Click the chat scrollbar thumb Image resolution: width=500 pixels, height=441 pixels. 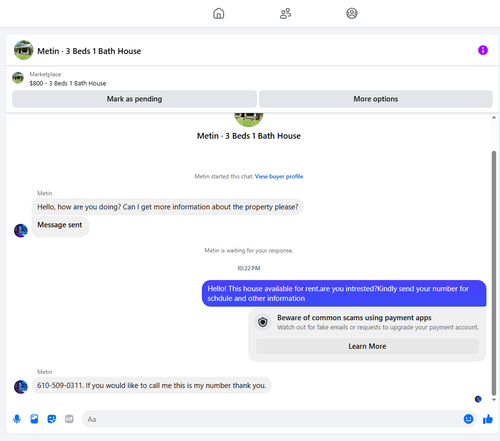point(494,273)
